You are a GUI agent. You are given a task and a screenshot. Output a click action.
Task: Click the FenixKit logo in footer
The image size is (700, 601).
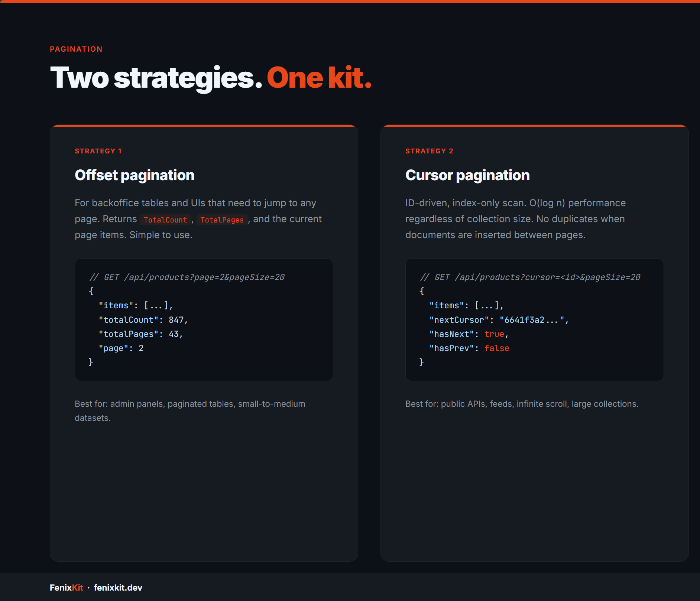[67, 588]
